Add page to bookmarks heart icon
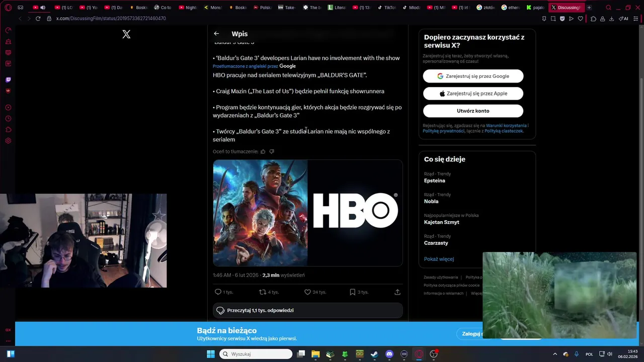The height and width of the screenshot is (362, 644). [x=580, y=19]
